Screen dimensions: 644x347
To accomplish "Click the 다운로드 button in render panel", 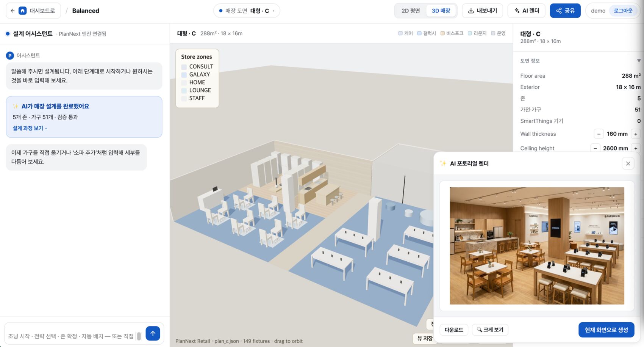I will pos(454,330).
